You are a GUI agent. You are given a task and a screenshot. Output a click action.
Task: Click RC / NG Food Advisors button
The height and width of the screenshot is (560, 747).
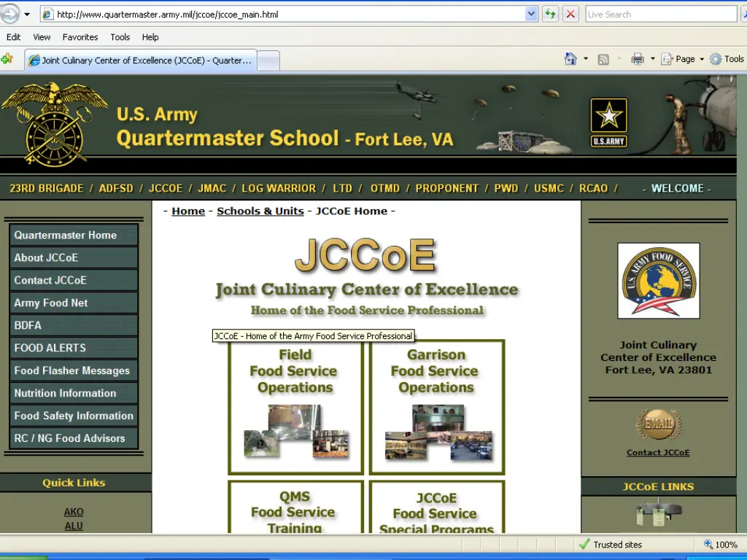coord(74,438)
